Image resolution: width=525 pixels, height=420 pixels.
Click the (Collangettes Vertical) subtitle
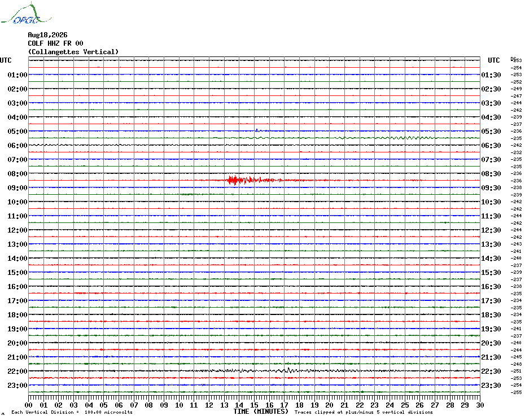click(x=73, y=52)
